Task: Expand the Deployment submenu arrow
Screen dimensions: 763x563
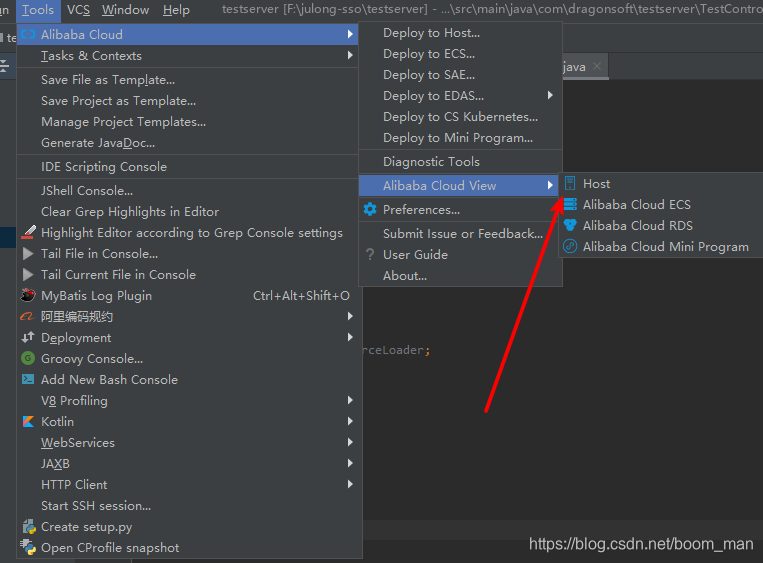Action: pyautogui.click(x=350, y=337)
